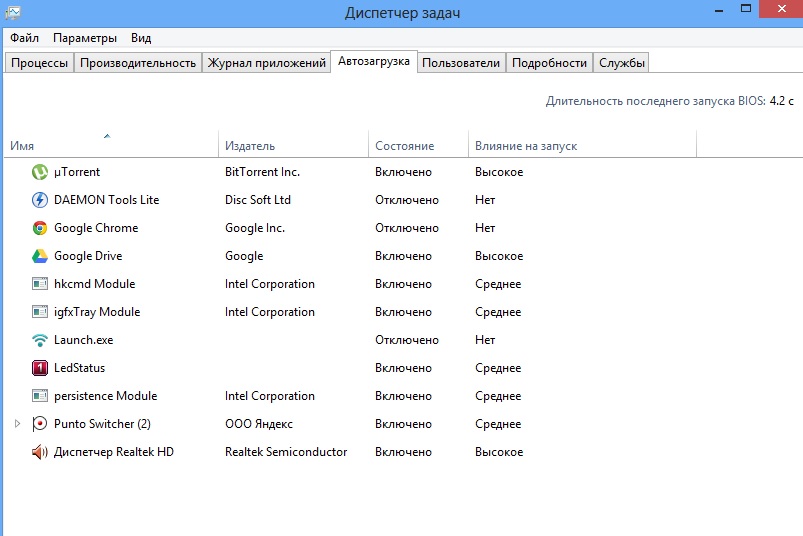The height and width of the screenshot is (536, 803).
Task: Maximize the Диспетчер задач window
Action: (x=746, y=9)
